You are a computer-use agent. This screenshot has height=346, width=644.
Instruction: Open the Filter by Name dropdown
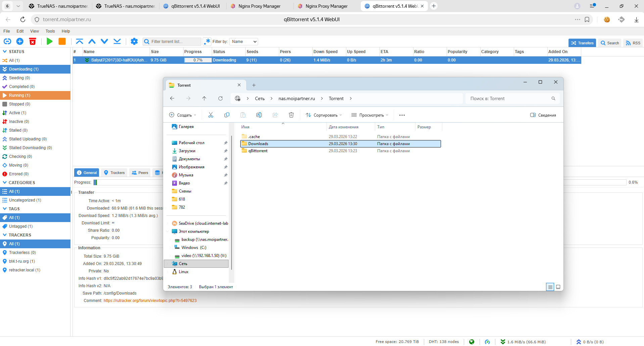pyautogui.click(x=244, y=42)
